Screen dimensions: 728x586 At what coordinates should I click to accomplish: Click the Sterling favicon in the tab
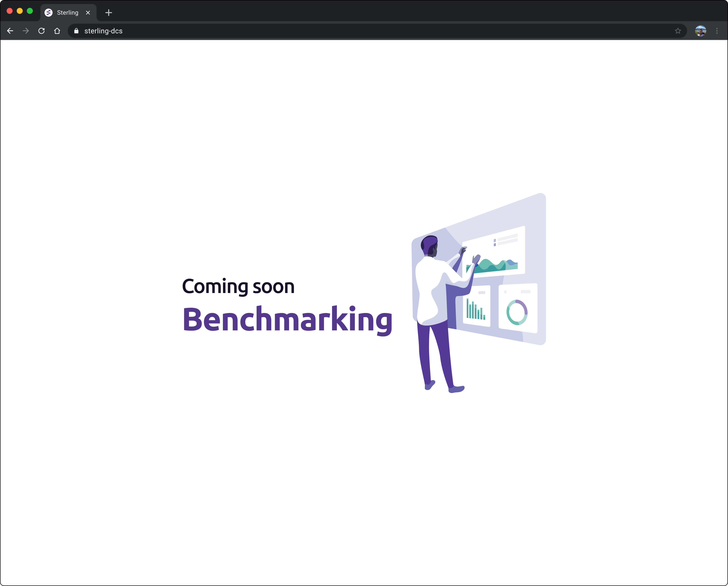[x=49, y=13]
